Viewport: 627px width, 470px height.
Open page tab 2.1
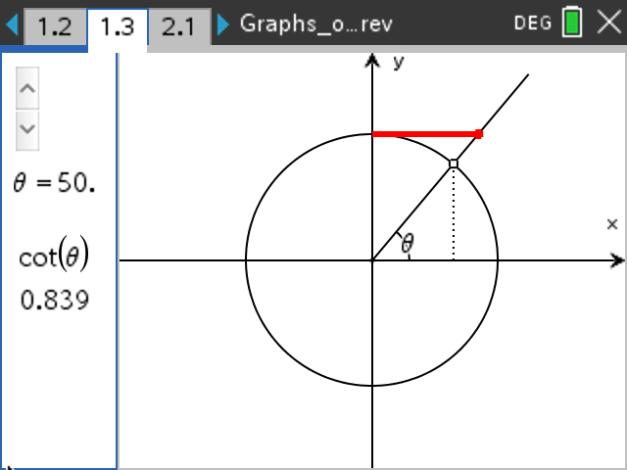(178, 26)
